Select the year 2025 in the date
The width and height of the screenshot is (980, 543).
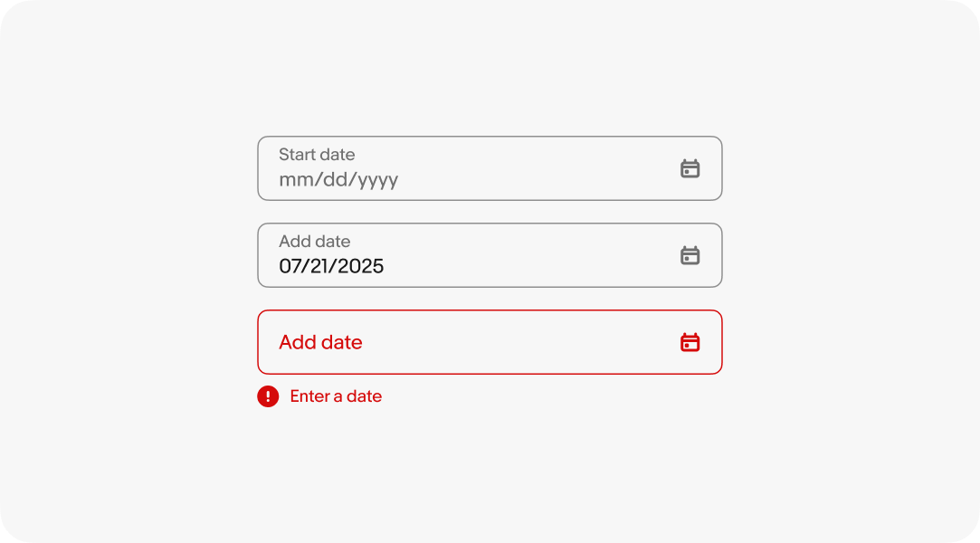tap(361, 266)
